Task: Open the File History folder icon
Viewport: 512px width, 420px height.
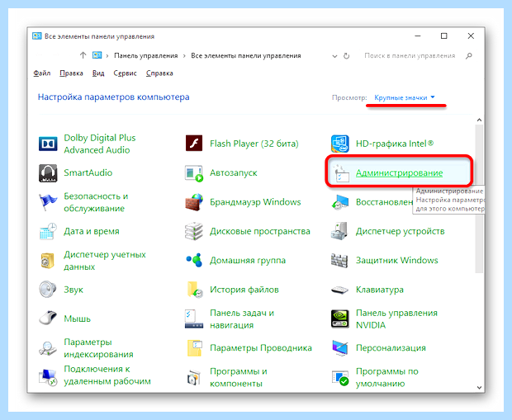Action: coord(195,290)
